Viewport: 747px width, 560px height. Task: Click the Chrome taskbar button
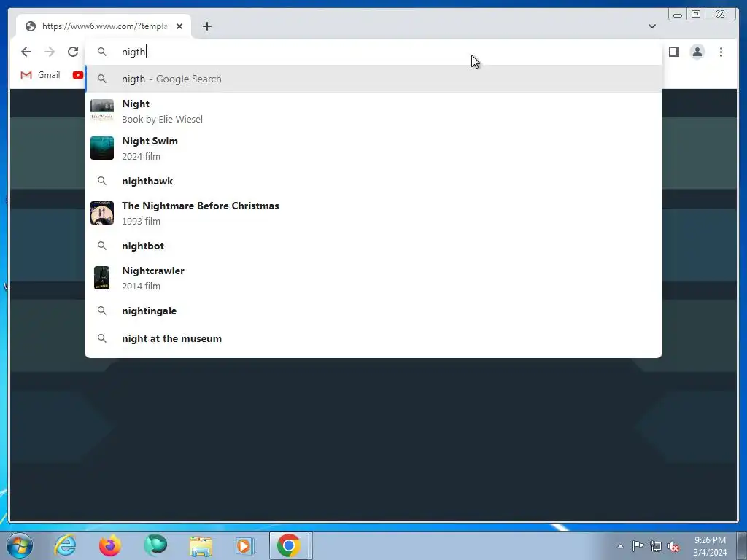pyautogui.click(x=290, y=545)
